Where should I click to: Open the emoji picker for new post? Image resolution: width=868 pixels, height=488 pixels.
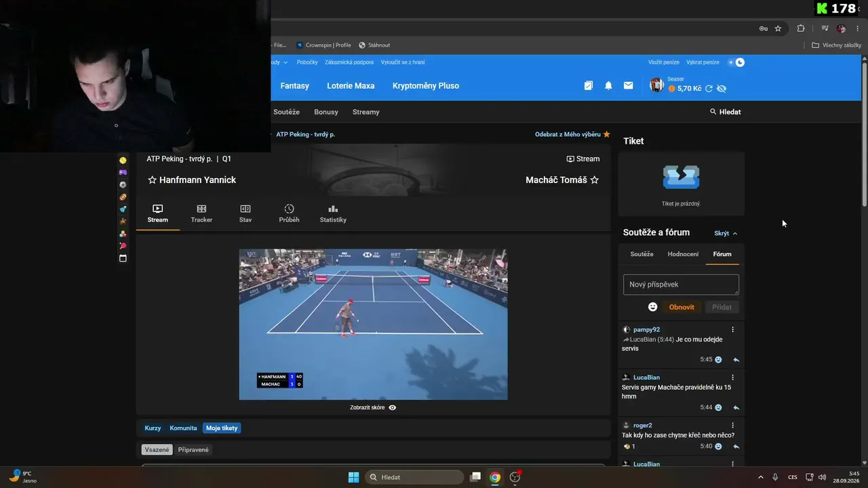tap(653, 307)
